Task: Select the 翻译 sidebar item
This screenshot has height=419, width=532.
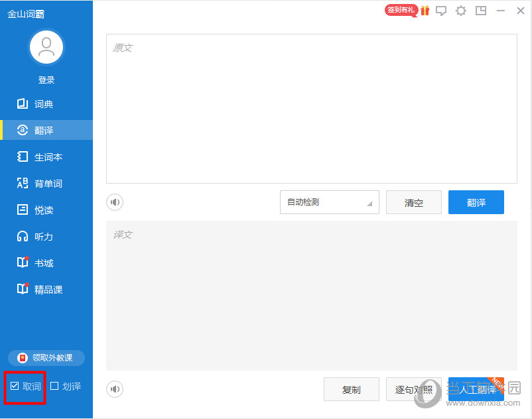Action: pyautogui.click(x=46, y=130)
